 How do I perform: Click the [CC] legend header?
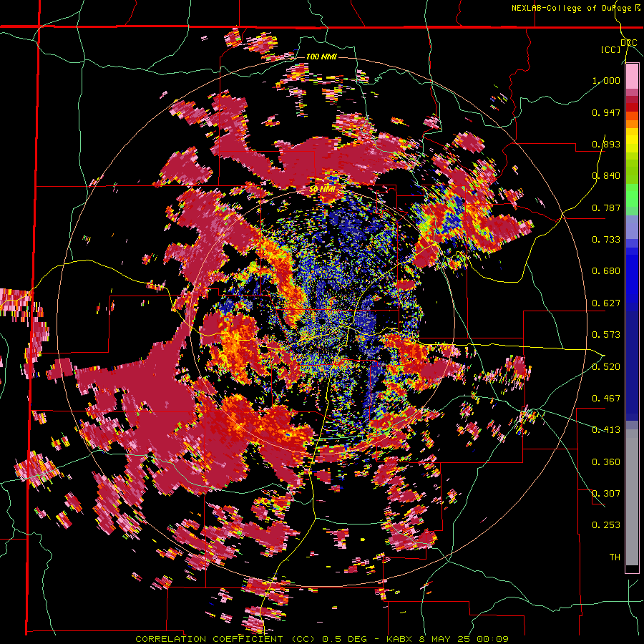611,49
